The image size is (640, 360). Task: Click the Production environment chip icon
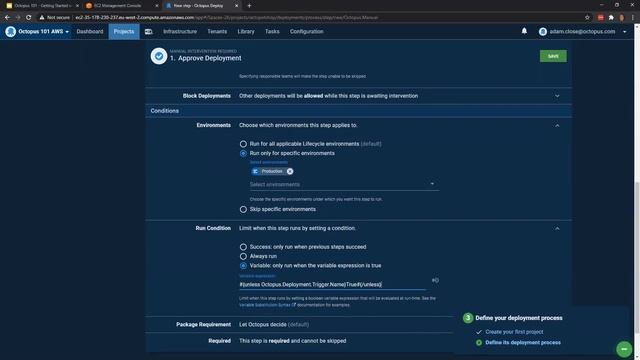[x=256, y=171]
